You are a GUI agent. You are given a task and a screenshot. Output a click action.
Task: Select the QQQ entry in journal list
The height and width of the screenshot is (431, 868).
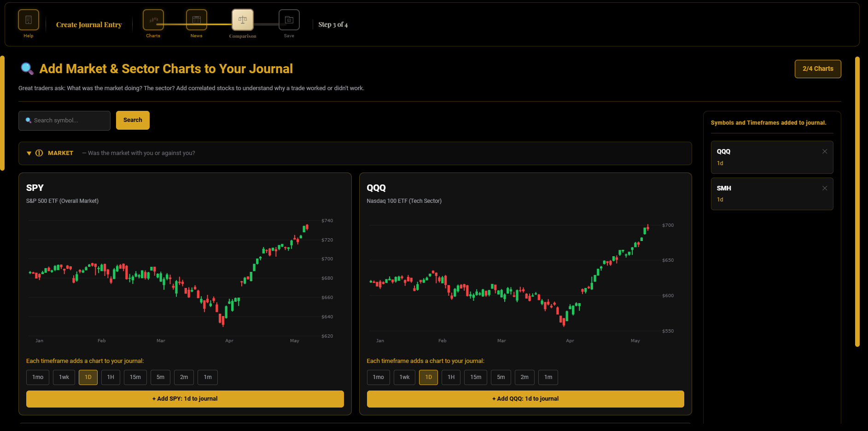(x=772, y=157)
